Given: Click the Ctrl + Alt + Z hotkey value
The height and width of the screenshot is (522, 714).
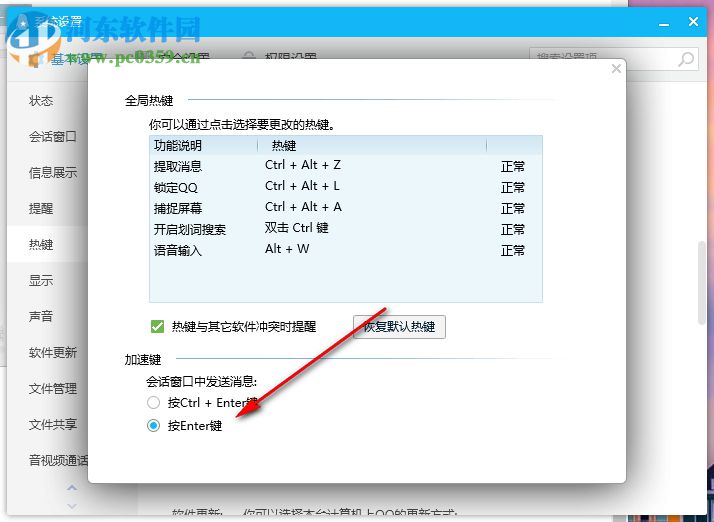Looking at the screenshot, I should pos(303,165).
